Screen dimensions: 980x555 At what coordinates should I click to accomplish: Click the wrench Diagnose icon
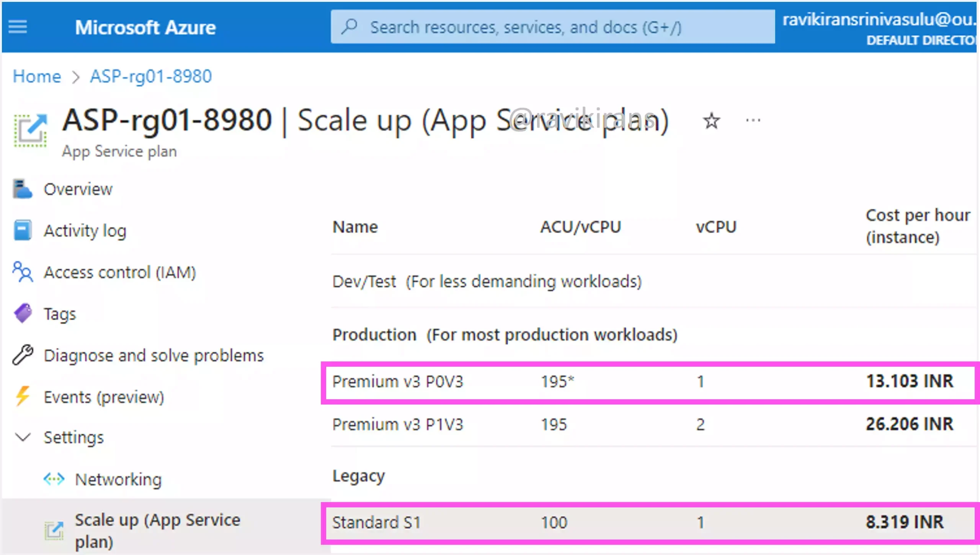pyautogui.click(x=23, y=355)
